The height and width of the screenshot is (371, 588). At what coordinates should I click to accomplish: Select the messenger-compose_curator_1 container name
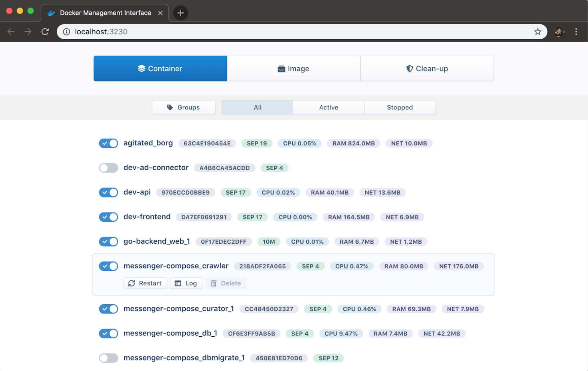tap(179, 309)
